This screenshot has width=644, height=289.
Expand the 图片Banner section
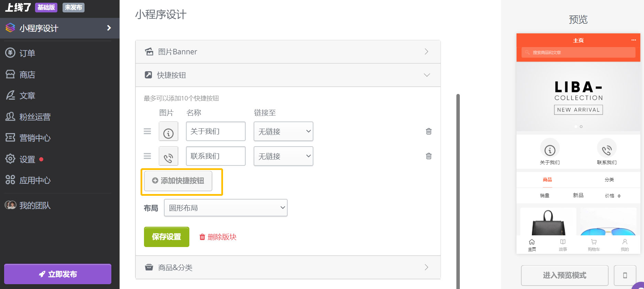click(x=288, y=52)
